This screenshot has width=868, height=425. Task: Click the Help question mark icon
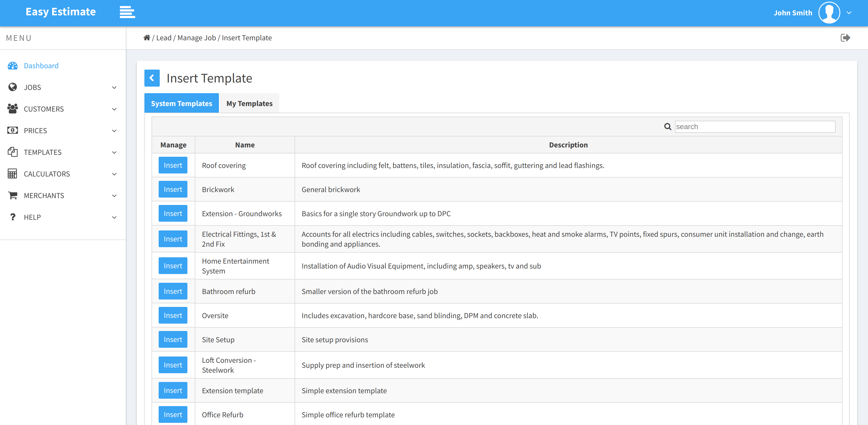pos(13,217)
